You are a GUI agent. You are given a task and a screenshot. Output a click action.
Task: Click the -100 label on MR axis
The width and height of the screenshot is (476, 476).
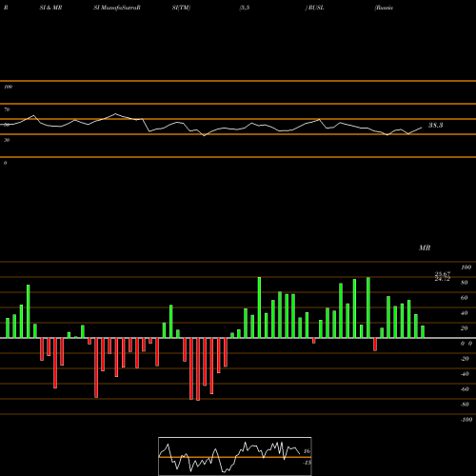pos(466,420)
